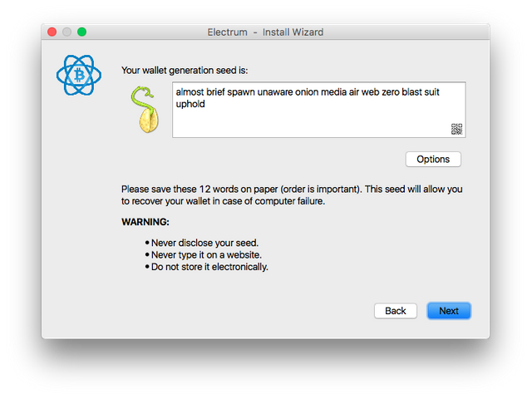Click the "Do not store it electronically" line
This screenshot has width=532, height=399.
209,267
